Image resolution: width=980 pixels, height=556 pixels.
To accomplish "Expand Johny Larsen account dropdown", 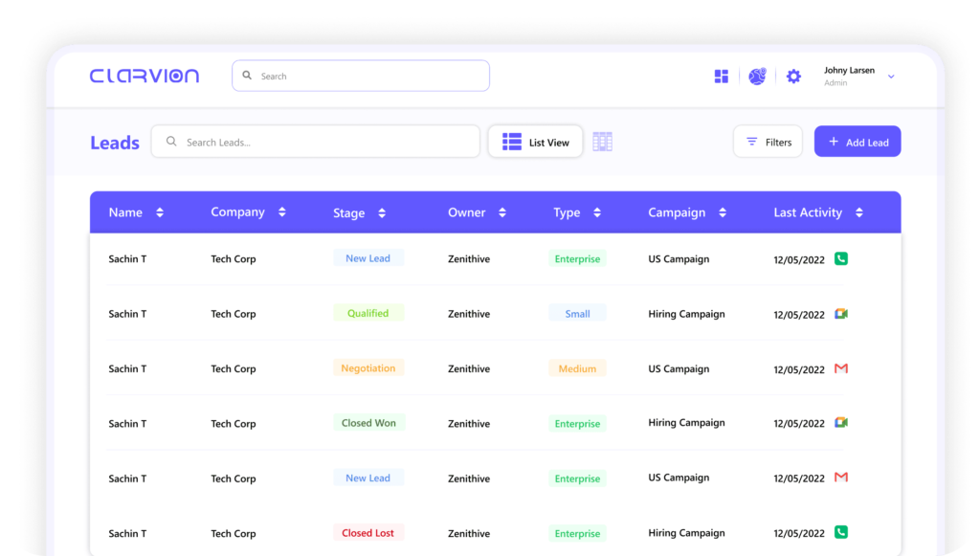I will click(x=891, y=77).
